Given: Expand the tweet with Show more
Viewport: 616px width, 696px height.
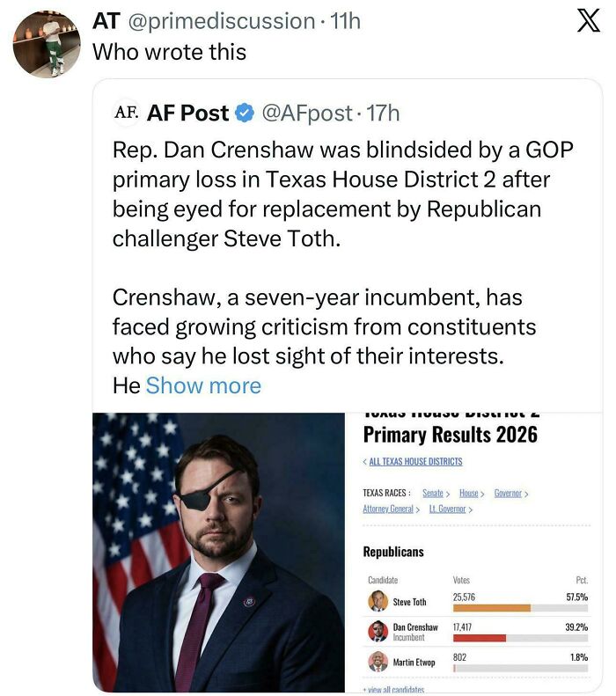Looking at the screenshot, I should click(x=203, y=385).
